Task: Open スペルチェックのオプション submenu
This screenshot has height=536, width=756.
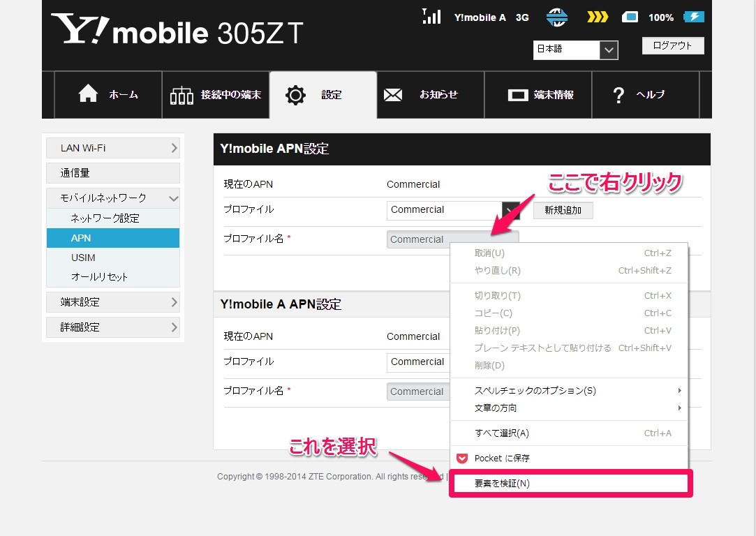Action: (x=569, y=390)
